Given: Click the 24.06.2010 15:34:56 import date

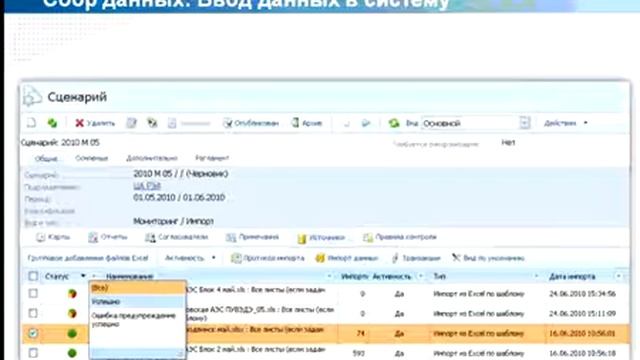Looking at the screenshot, I should coord(582,293).
